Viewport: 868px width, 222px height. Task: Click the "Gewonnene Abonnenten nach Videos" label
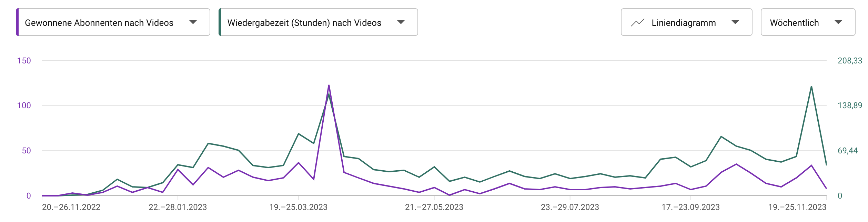pyautogui.click(x=99, y=23)
